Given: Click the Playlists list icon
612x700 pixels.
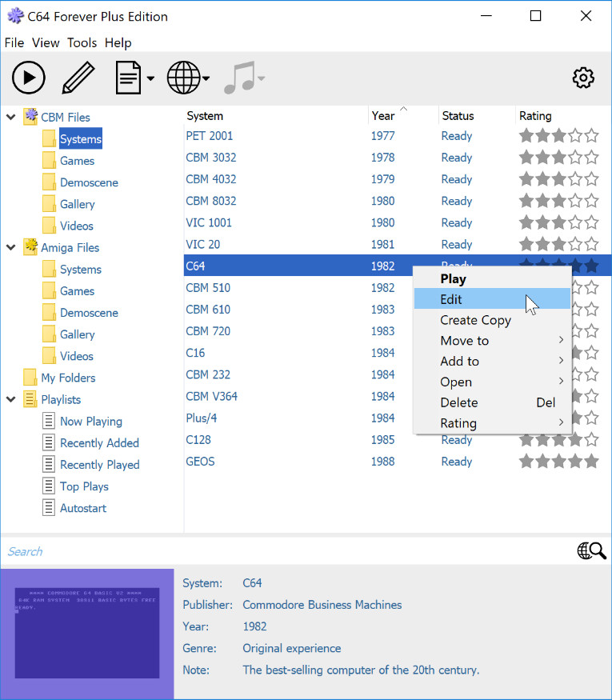Looking at the screenshot, I should pos(30,399).
